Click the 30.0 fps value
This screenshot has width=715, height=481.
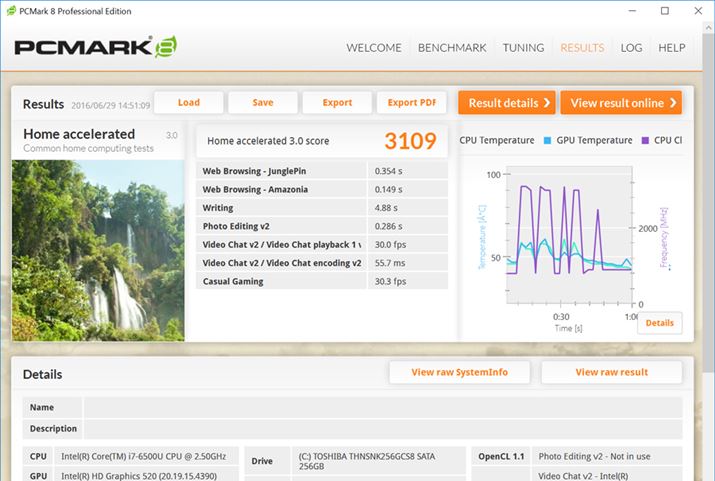click(x=390, y=244)
